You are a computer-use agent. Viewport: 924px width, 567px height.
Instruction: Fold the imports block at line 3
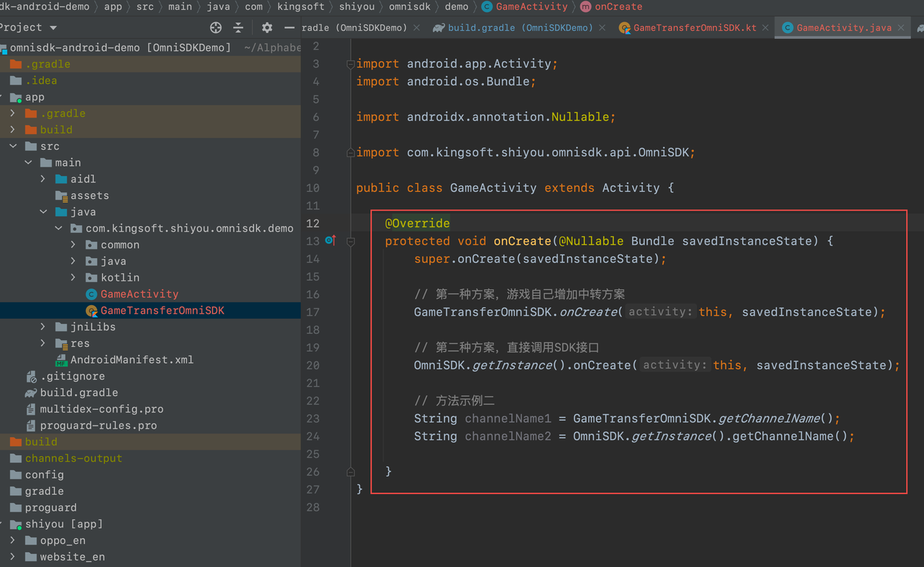click(351, 64)
